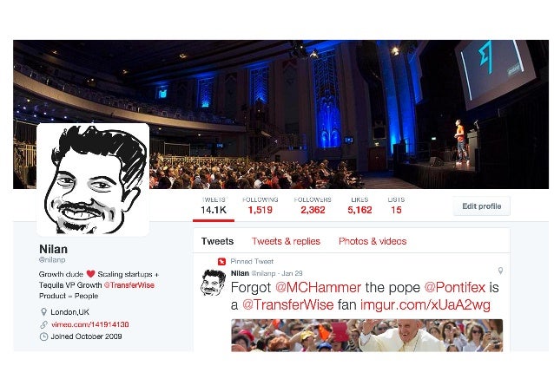Open the @TransferWise mention in the bio
This screenshot has height=392, width=554.
(129, 285)
